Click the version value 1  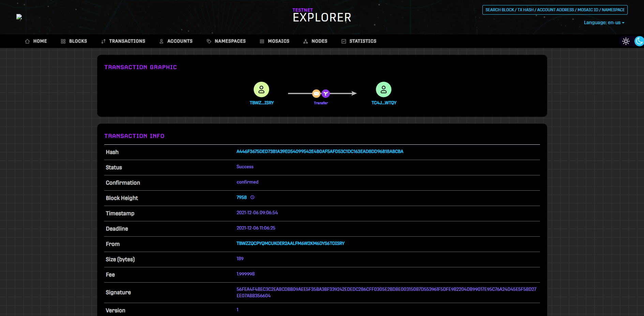click(x=238, y=310)
